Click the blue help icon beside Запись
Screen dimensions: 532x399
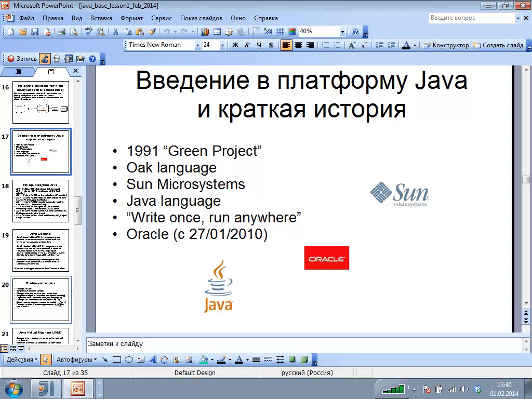coord(92,59)
